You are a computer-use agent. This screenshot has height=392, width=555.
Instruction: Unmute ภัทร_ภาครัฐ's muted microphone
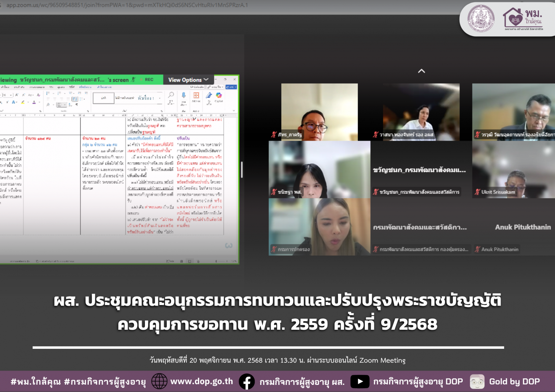[274, 135]
